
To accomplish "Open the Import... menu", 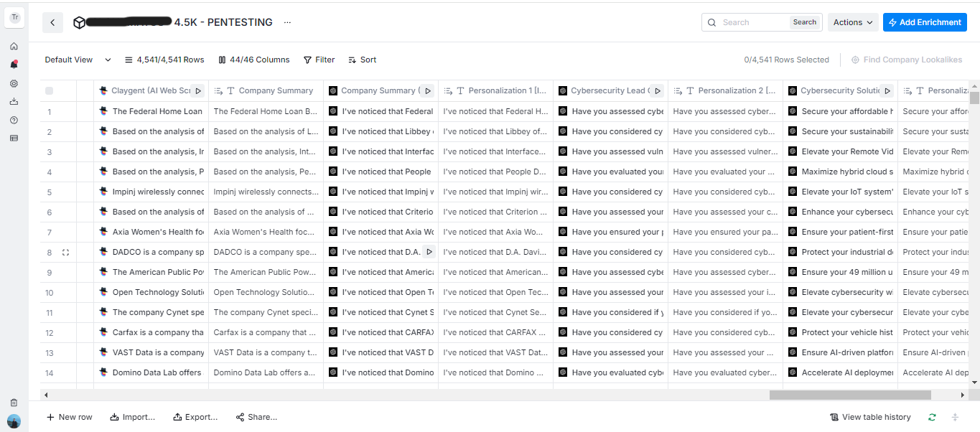I will (133, 417).
